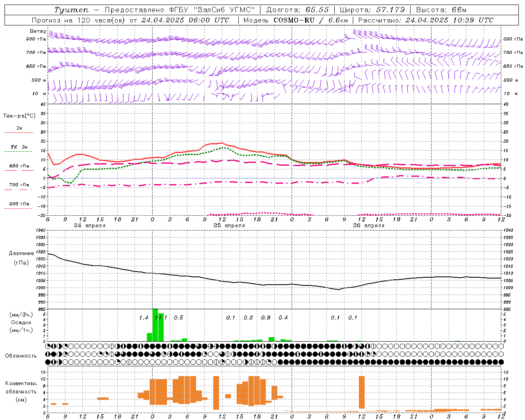Click the tall orange convective bar on 26 апреля
Image resolution: width=525 pixels, height=420 pixels.
point(361,392)
